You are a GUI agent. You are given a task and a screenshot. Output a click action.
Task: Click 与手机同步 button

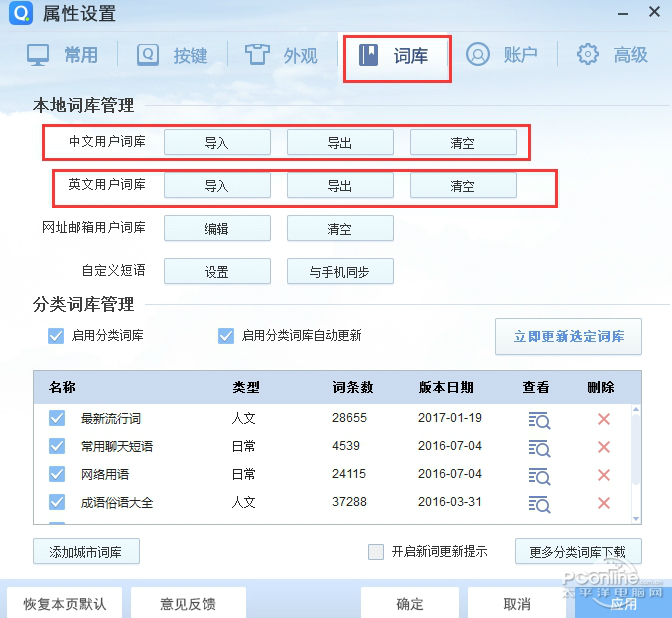[x=340, y=271]
